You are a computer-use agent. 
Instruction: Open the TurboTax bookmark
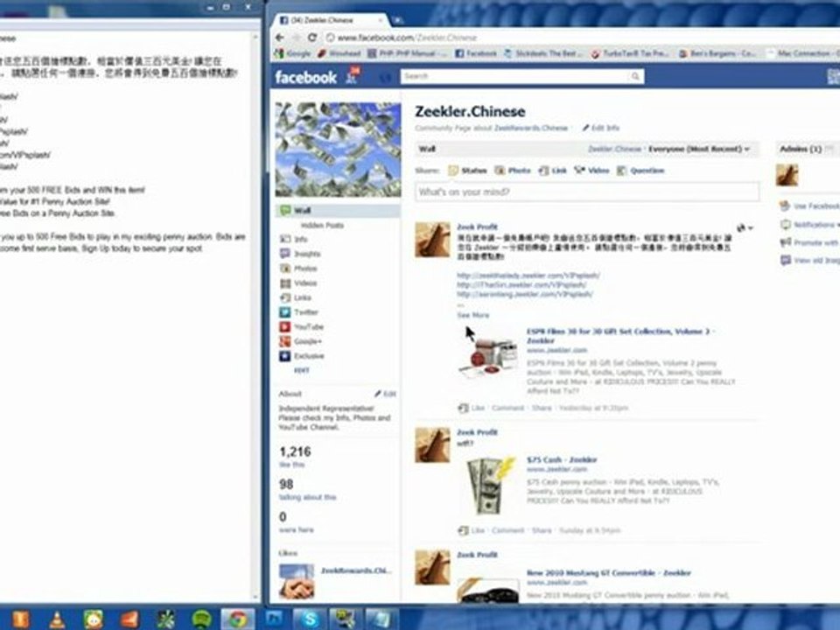630,53
